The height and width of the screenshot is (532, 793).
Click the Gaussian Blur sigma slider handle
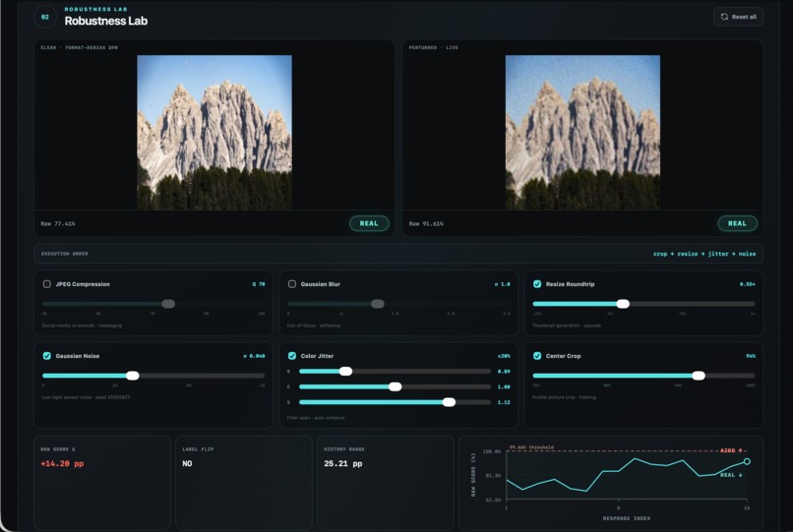coord(377,304)
